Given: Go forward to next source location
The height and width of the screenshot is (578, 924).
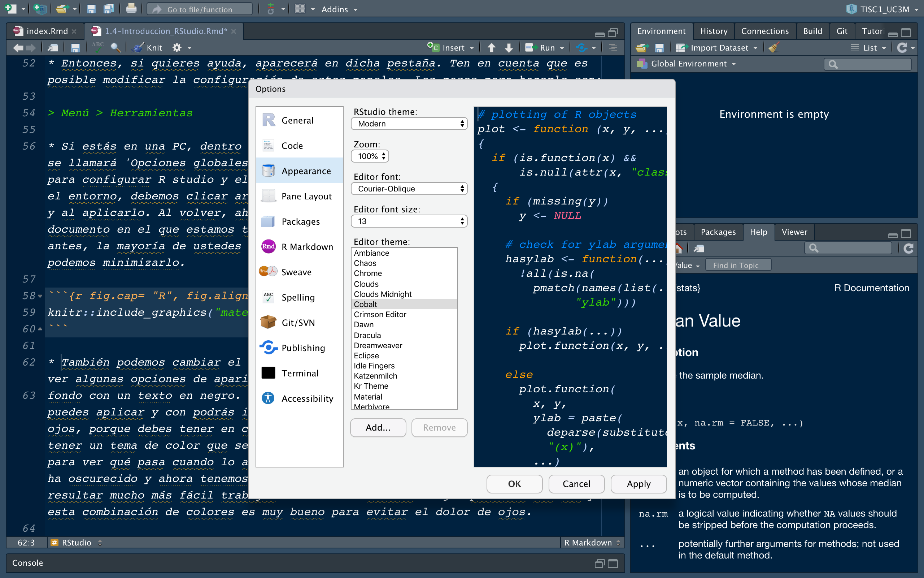Looking at the screenshot, I should point(31,48).
